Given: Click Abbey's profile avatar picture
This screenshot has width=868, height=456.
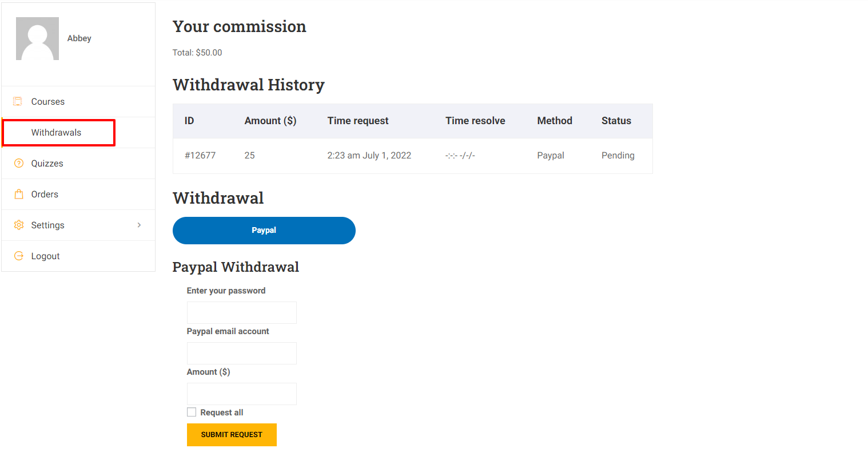Looking at the screenshot, I should click(x=37, y=38).
